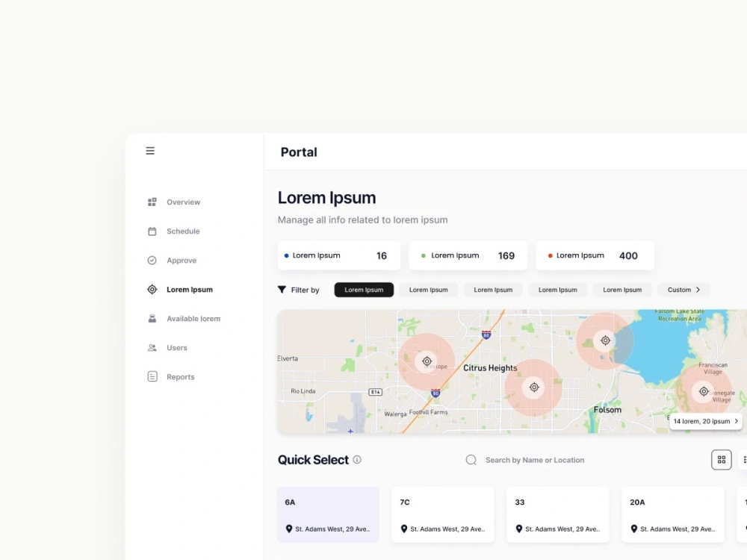747x560 pixels.
Task: Click the Citrus Heights map label
Action: pos(490,367)
